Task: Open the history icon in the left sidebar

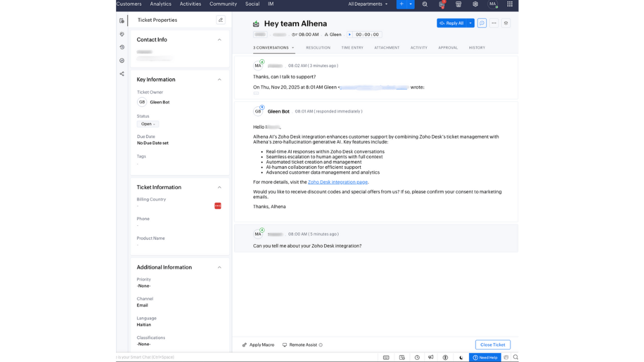Action: [x=122, y=47]
